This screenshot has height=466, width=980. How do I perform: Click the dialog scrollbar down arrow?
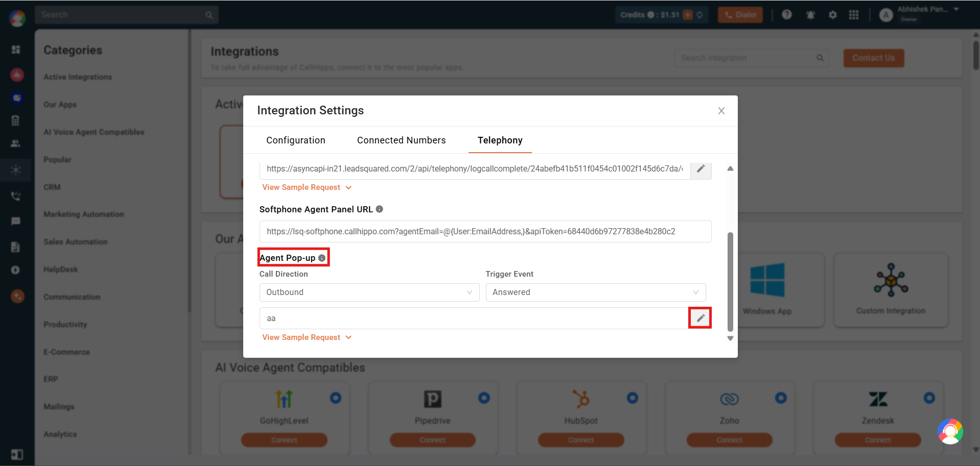730,338
